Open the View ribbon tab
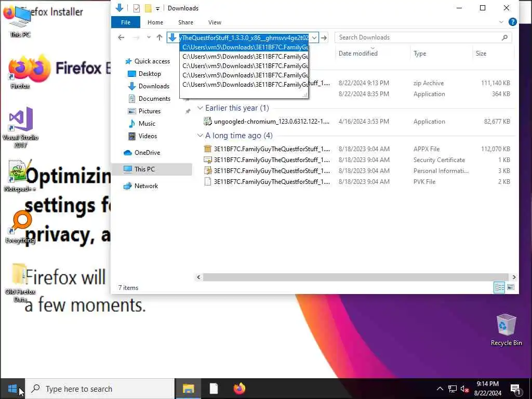 point(215,22)
